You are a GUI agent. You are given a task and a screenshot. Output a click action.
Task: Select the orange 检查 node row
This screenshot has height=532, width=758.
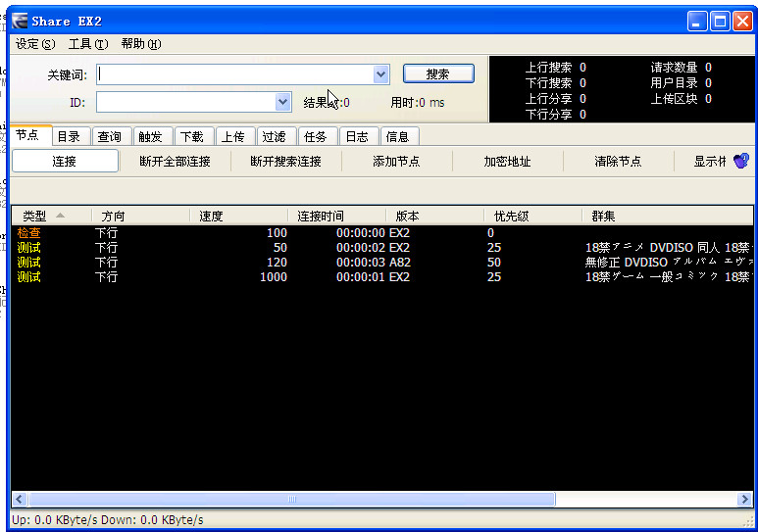(381, 233)
